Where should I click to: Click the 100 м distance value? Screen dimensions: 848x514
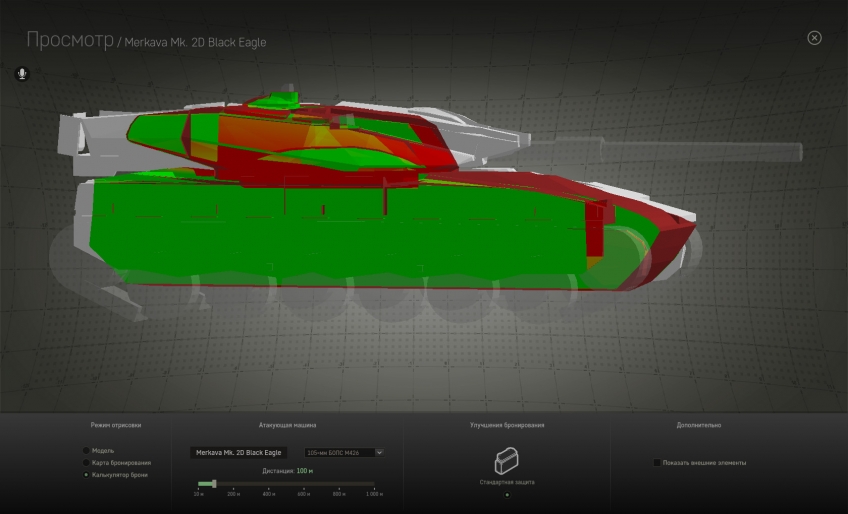[x=304, y=471]
